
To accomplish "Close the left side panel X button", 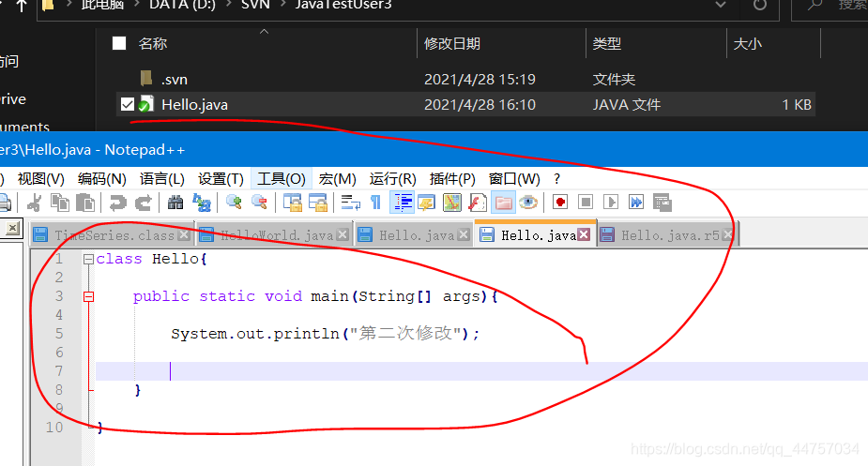I will (13, 228).
